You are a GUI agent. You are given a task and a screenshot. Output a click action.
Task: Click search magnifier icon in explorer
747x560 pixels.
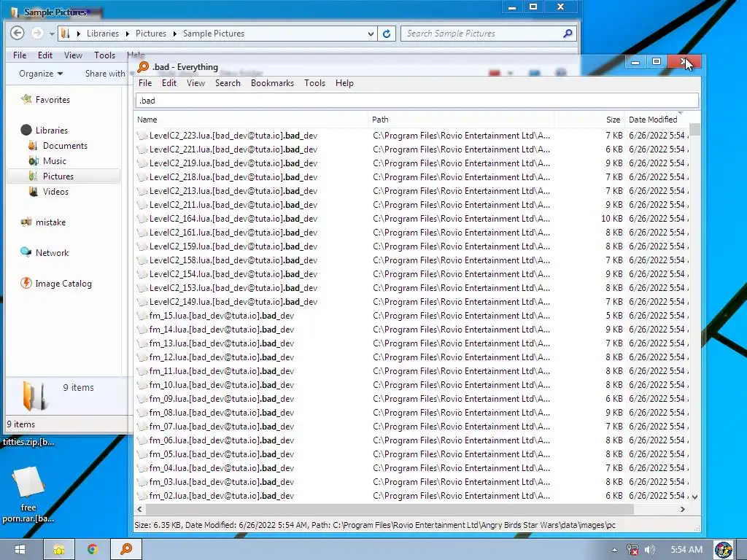[568, 34]
